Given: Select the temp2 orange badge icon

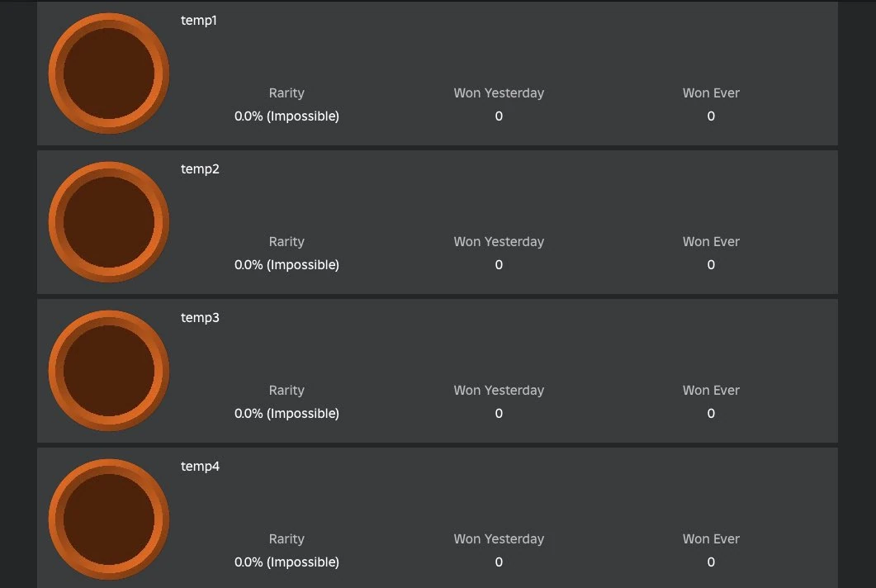Looking at the screenshot, I should (109, 222).
